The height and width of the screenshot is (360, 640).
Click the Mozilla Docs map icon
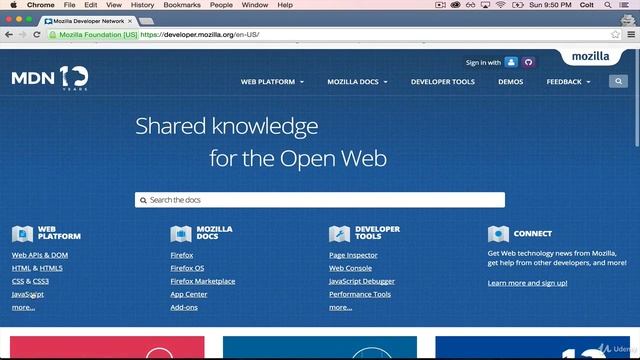181,234
